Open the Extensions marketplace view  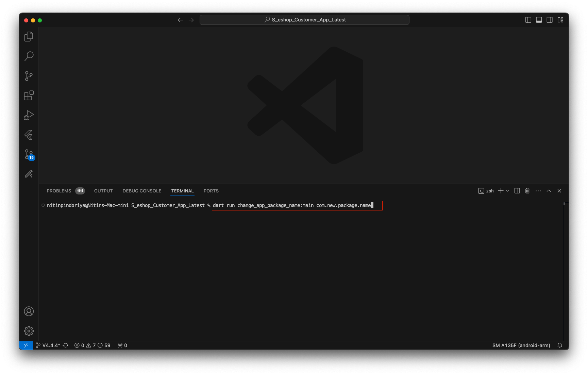(29, 96)
